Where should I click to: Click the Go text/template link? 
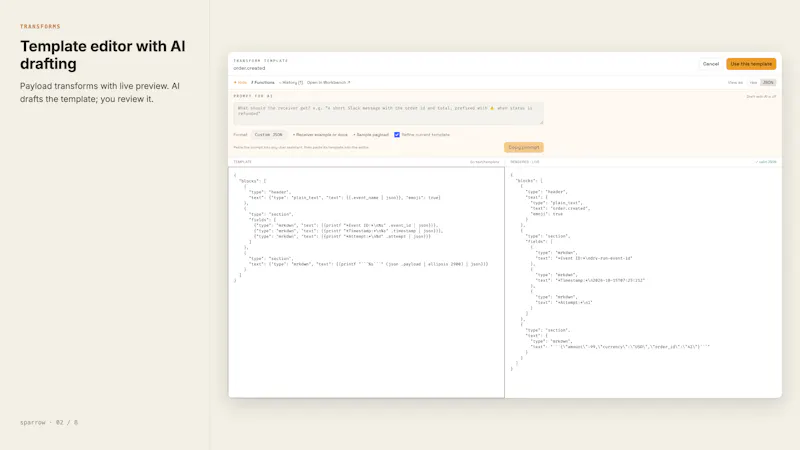click(484, 162)
